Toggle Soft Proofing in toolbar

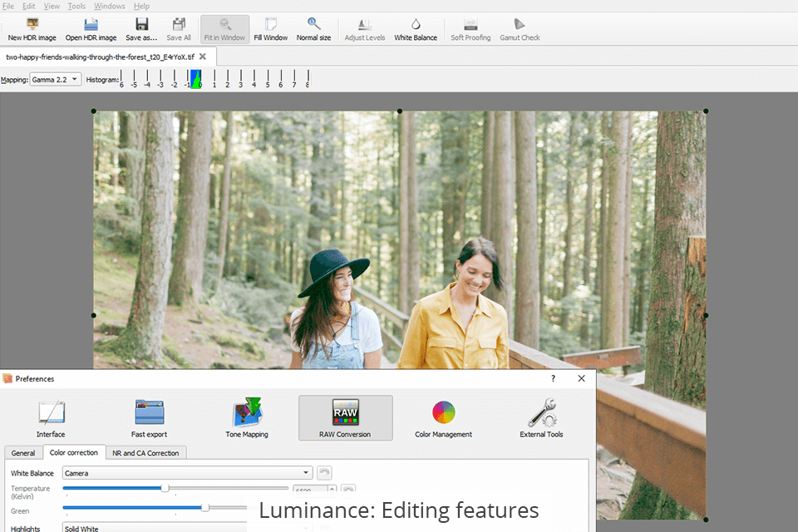(x=470, y=30)
